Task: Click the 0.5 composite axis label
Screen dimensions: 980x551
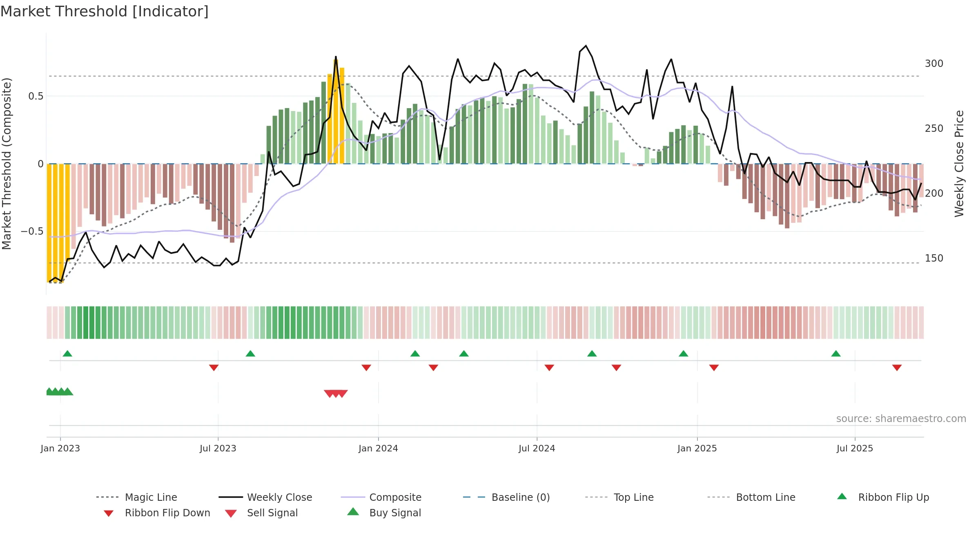Action: click(x=36, y=96)
